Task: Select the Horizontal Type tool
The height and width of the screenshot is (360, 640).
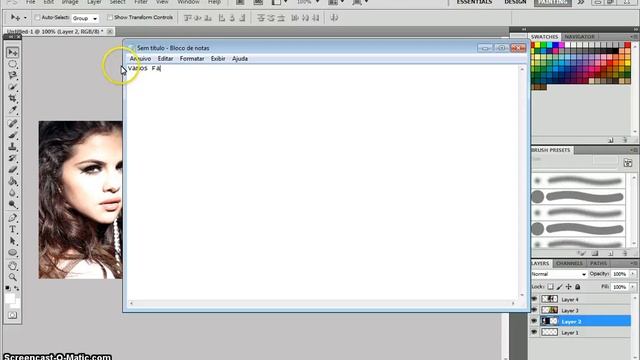Action: tap(13, 229)
